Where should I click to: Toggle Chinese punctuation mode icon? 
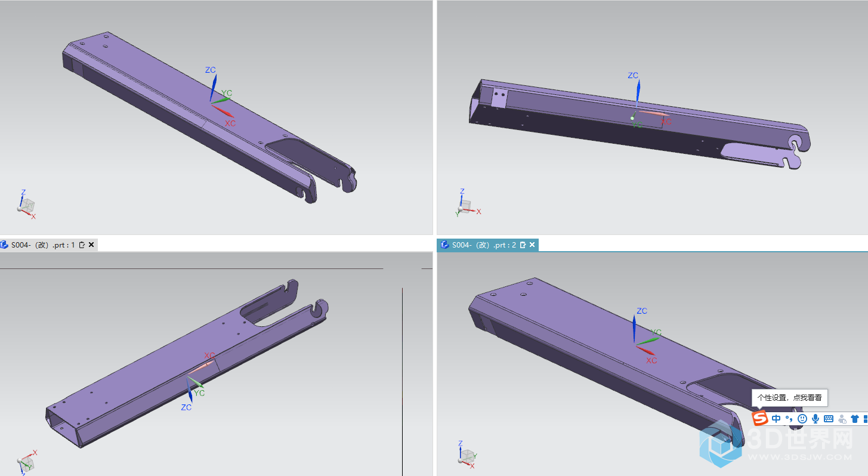click(789, 419)
